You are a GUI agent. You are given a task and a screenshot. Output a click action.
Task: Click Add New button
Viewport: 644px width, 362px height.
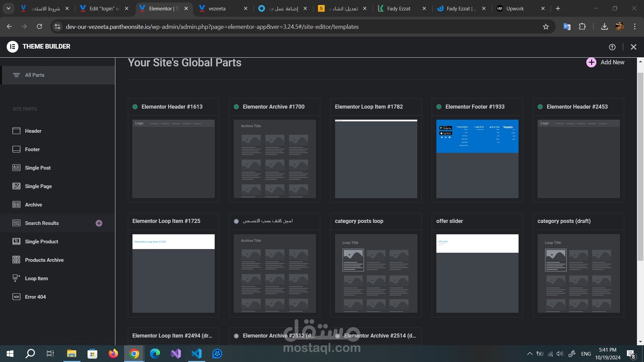(605, 62)
